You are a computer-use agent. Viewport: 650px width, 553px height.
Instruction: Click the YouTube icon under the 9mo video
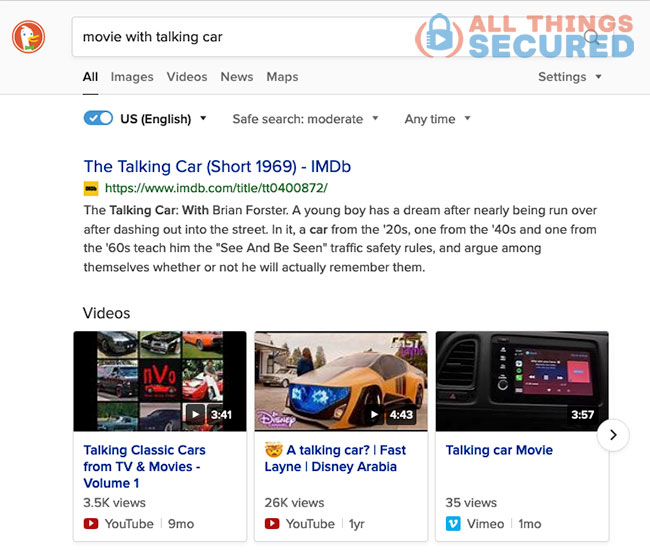(91, 524)
